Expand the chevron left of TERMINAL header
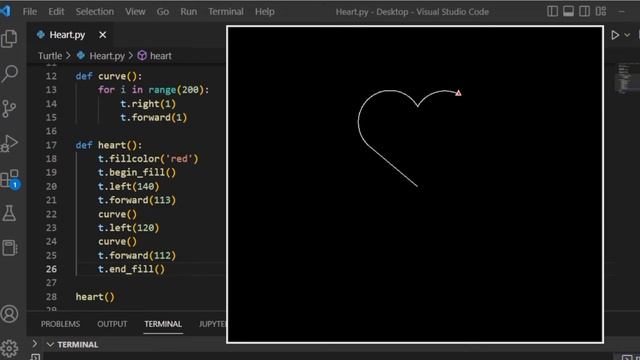Screen dimensions: 640x360 (x=35, y=344)
